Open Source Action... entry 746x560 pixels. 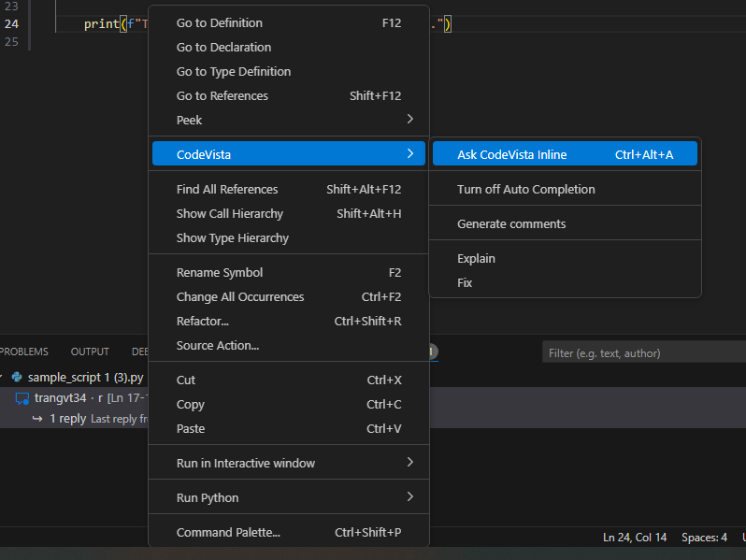click(289, 345)
